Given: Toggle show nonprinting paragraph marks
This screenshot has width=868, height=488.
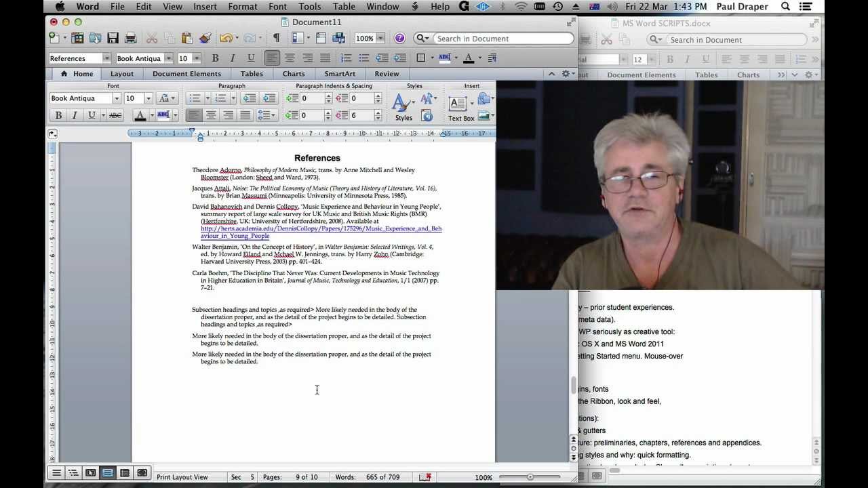Looking at the screenshot, I should (x=276, y=39).
